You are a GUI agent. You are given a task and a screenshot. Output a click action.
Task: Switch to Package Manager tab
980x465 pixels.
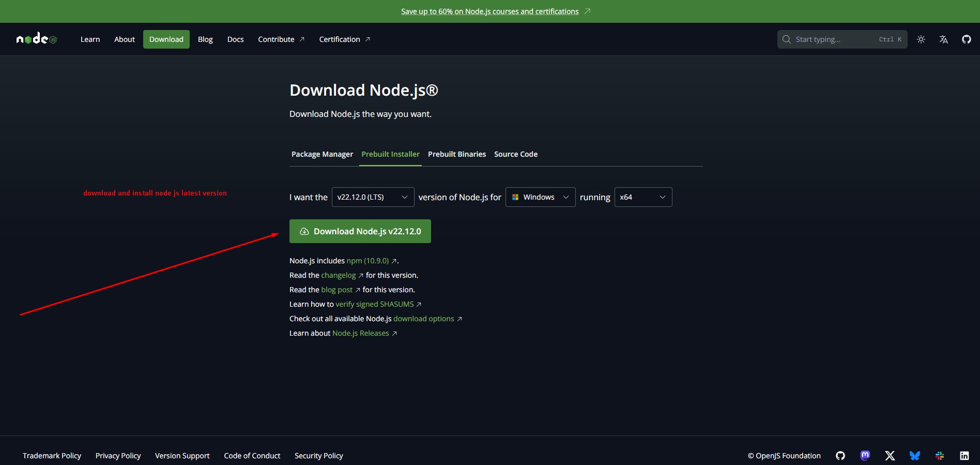322,154
